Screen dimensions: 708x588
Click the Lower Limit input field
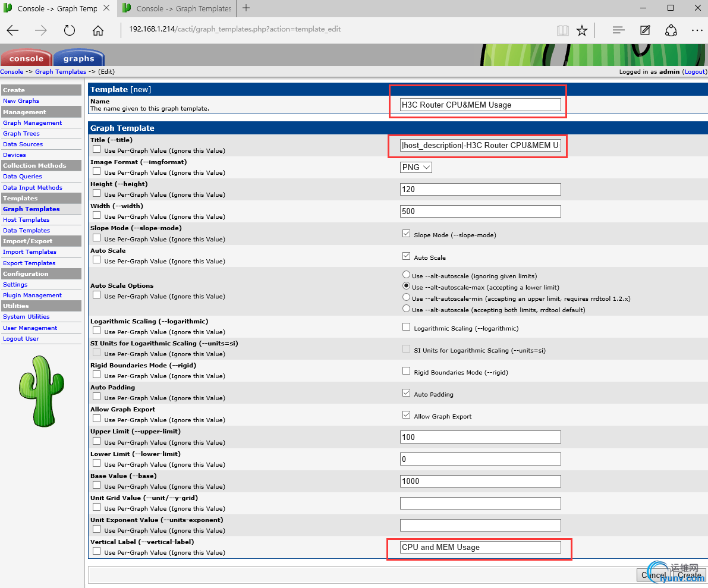(x=480, y=460)
